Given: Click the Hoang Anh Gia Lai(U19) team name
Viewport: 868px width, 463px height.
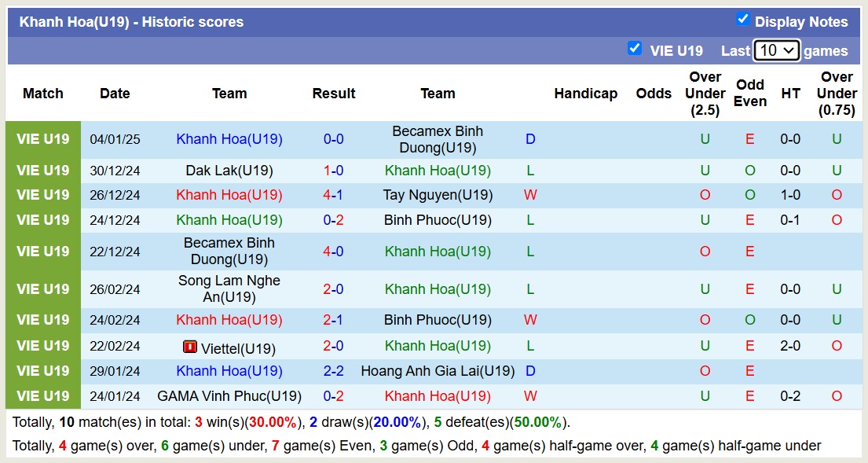Looking at the screenshot, I should click(x=438, y=371).
